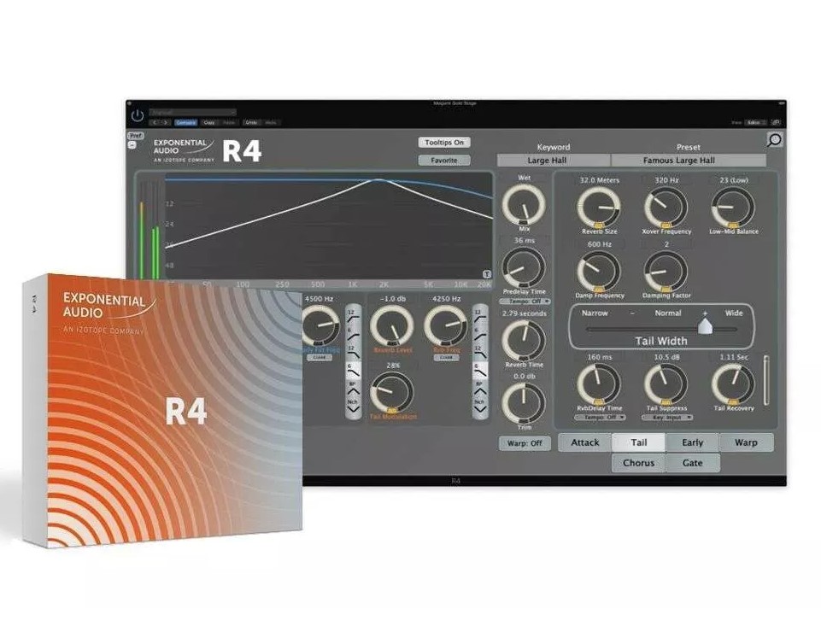Viewport: 821px width, 644px height.
Task: Select 12 dB high-cut on reverb filter strip
Action: (480, 353)
